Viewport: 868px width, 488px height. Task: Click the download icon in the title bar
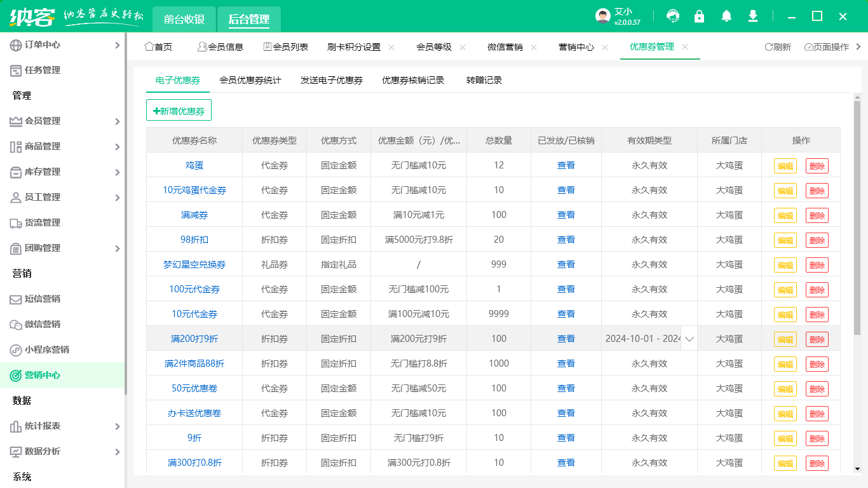coord(752,16)
